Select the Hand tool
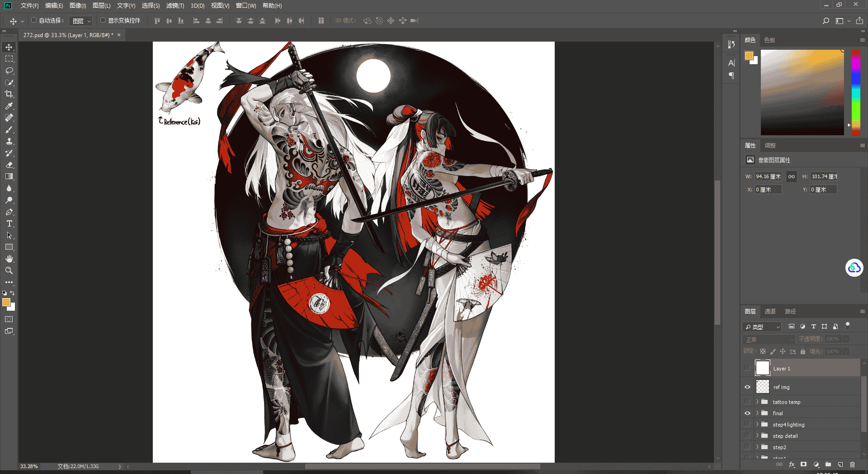The height and width of the screenshot is (474, 868). pyautogui.click(x=9, y=259)
